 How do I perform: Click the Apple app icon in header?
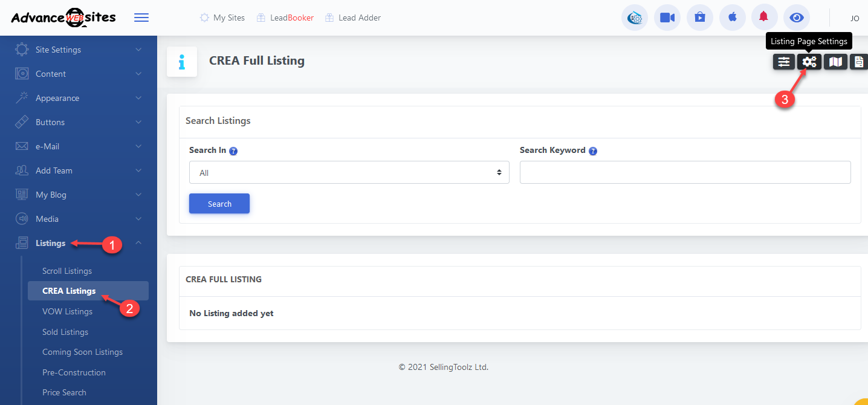pos(732,18)
